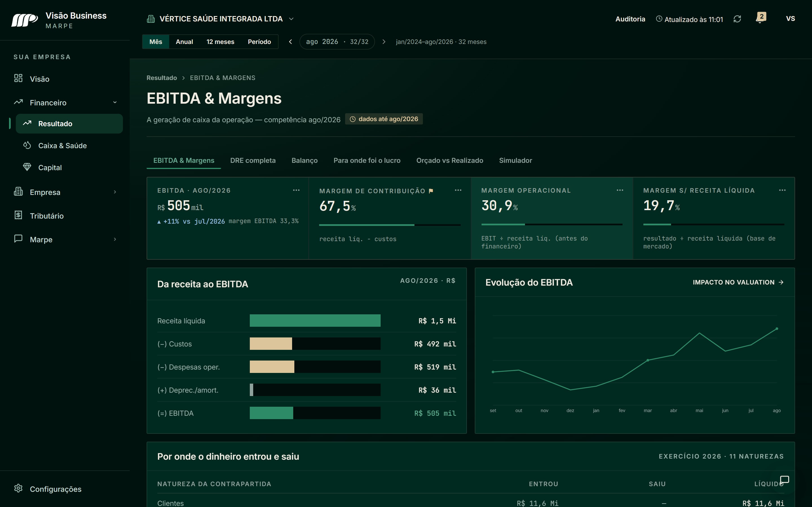Click the ago data point on EBITDA chart
The image size is (812, 507).
point(776,329)
